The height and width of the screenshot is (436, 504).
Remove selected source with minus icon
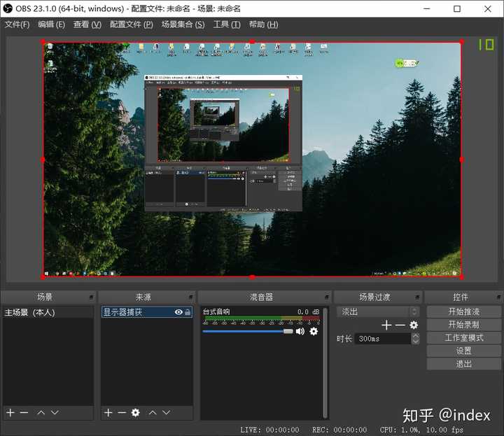[x=122, y=412]
